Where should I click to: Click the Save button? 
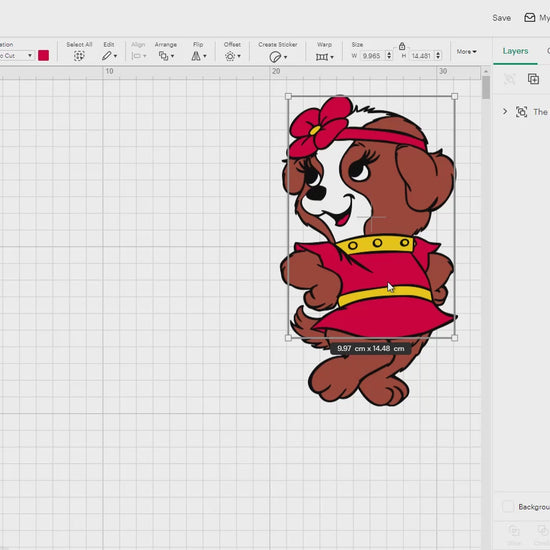501,18
